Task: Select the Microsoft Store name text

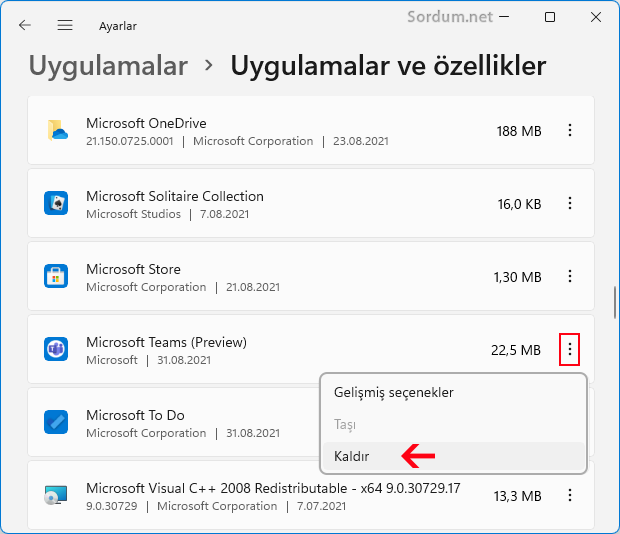Action: coord(133,269)
